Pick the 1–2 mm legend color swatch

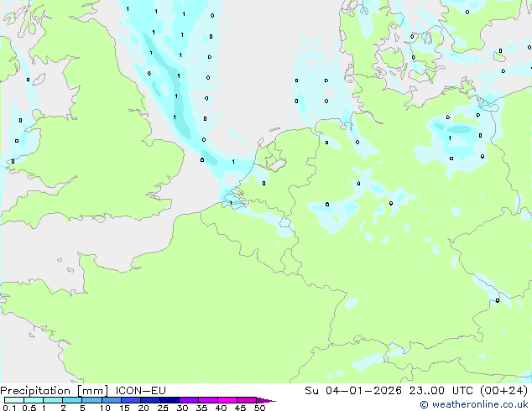click(53, 400)
